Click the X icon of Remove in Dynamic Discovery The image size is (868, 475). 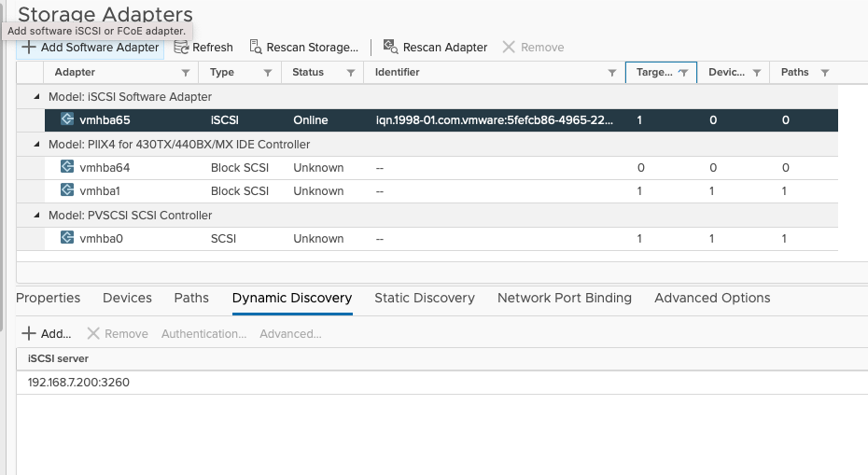point(93,333)
